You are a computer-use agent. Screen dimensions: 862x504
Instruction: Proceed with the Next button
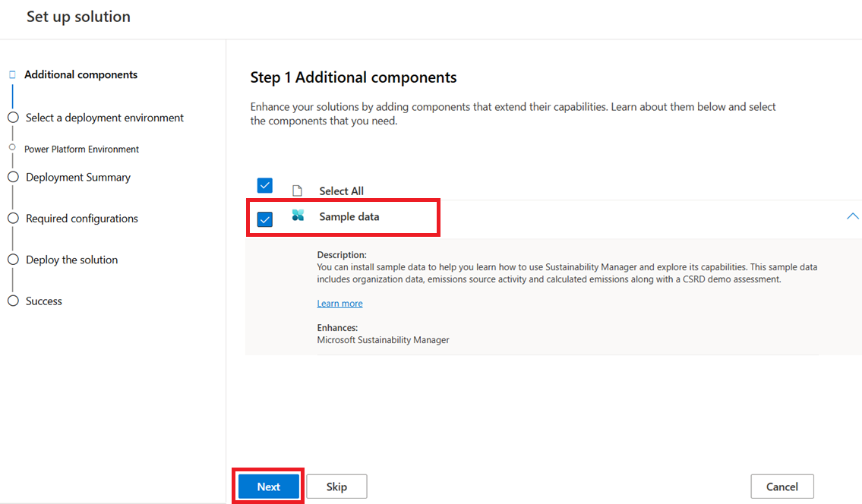tap(268, 487)
